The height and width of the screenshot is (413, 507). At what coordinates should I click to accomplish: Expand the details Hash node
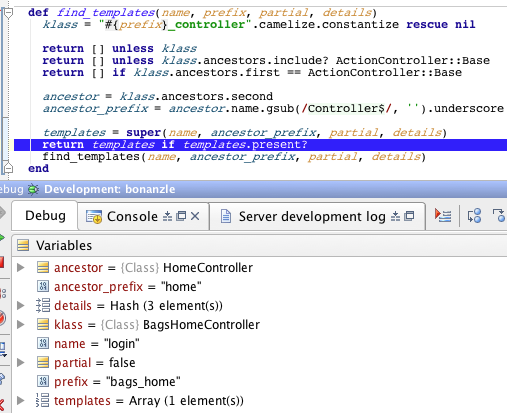21,305
